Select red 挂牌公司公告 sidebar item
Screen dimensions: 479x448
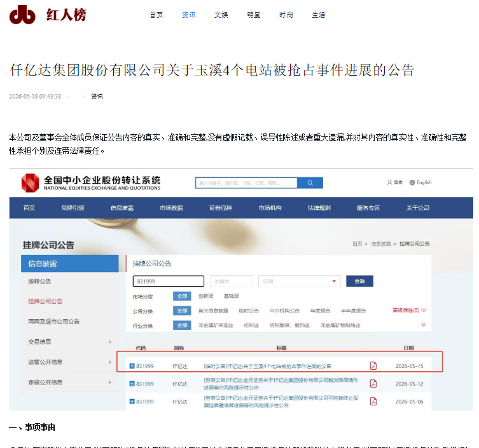[x=45, y=301]
